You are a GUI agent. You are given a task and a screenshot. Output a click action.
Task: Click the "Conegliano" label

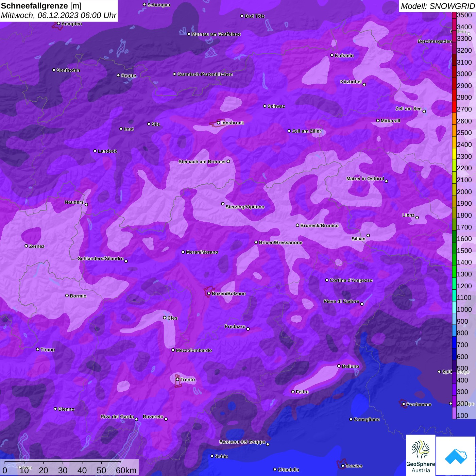coord(367,419)
